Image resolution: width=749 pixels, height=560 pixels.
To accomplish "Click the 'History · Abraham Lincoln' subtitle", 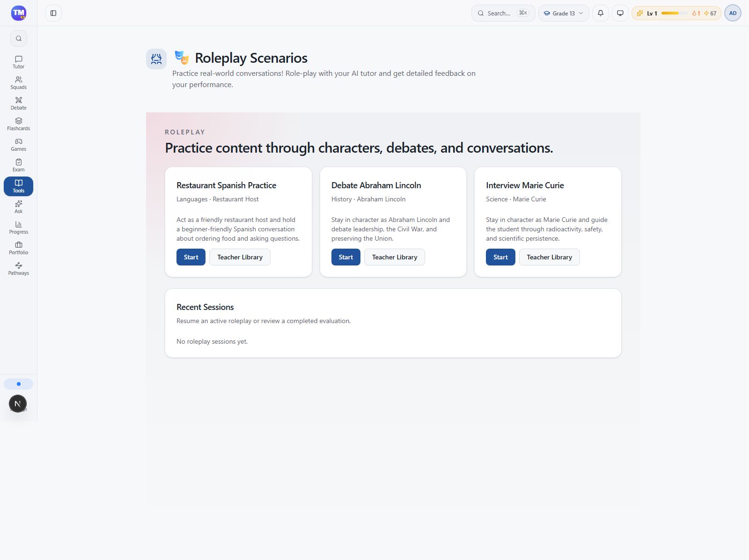I will click(368, 199).
